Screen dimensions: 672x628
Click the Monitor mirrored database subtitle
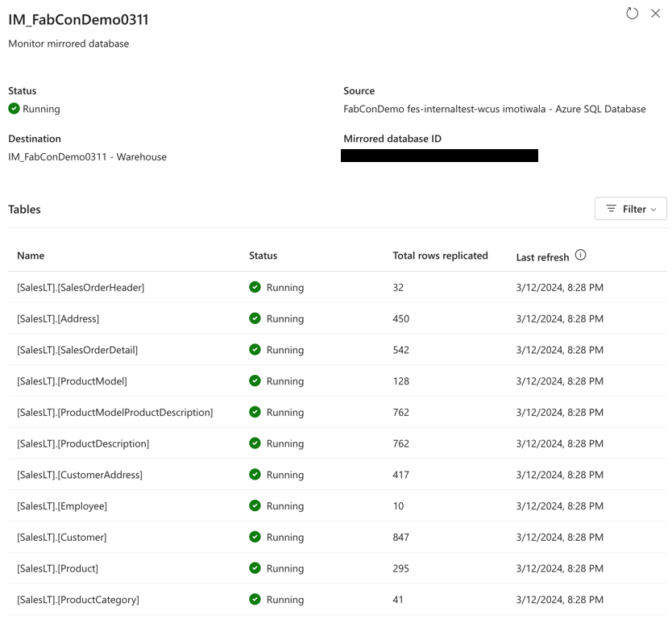68,44
